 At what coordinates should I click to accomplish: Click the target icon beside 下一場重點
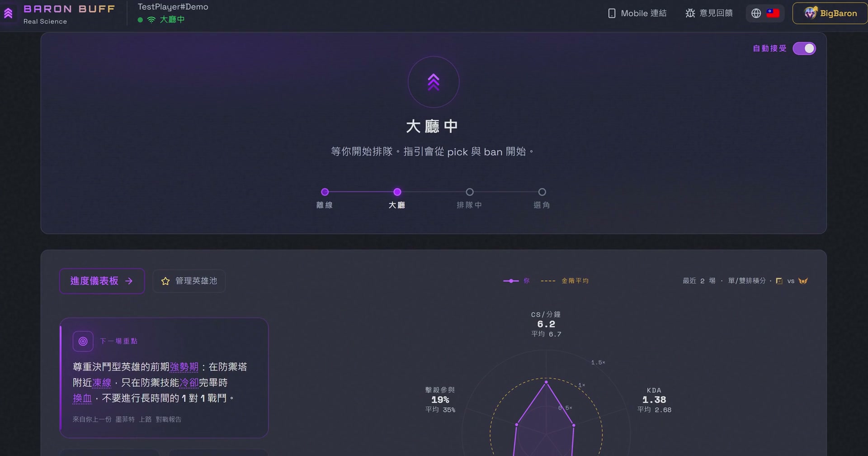(83, 341)
